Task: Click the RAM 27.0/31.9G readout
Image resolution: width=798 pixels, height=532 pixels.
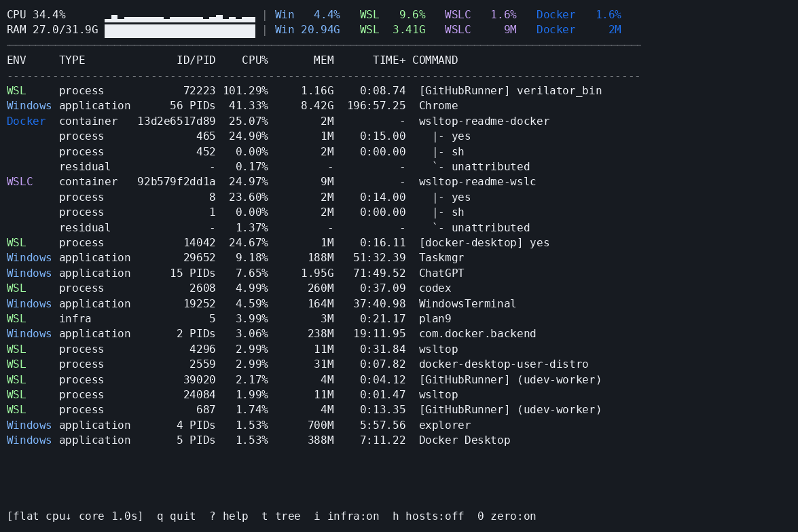Action: tap(52, 29)
